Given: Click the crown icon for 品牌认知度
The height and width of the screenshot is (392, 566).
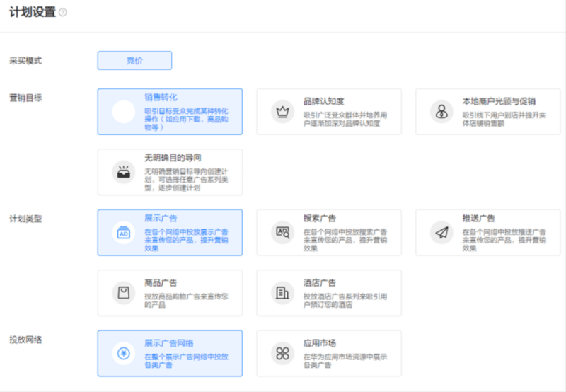Looking at the screenshot, I should pos(282,112).
